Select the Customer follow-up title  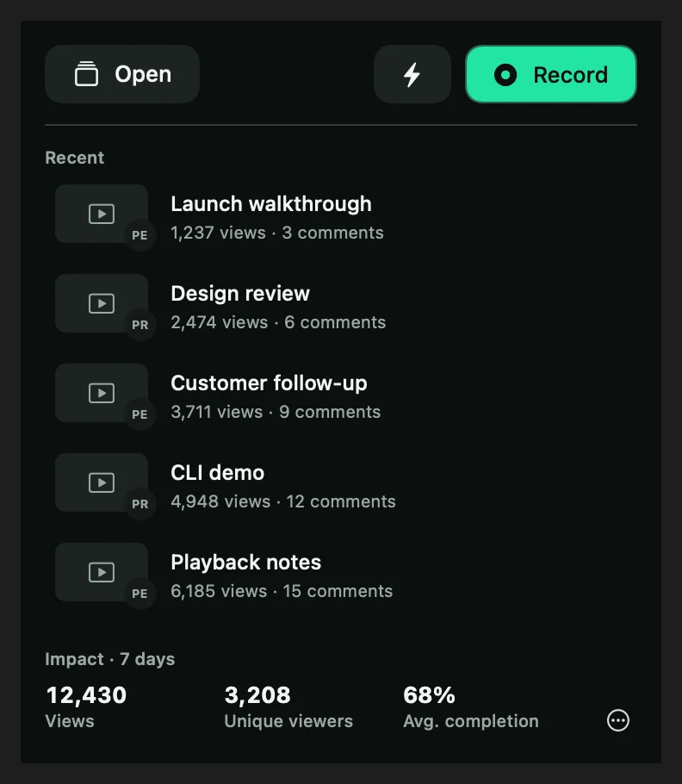[269, 383]
